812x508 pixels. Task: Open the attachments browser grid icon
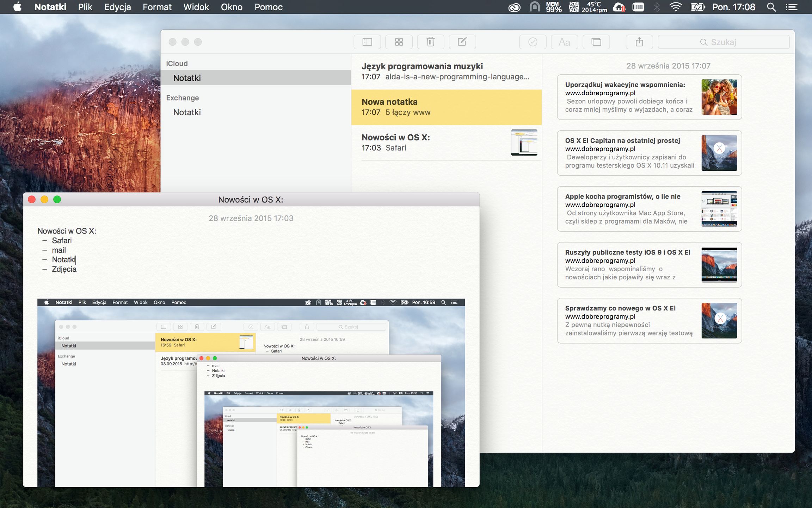[x=399, y=42]
